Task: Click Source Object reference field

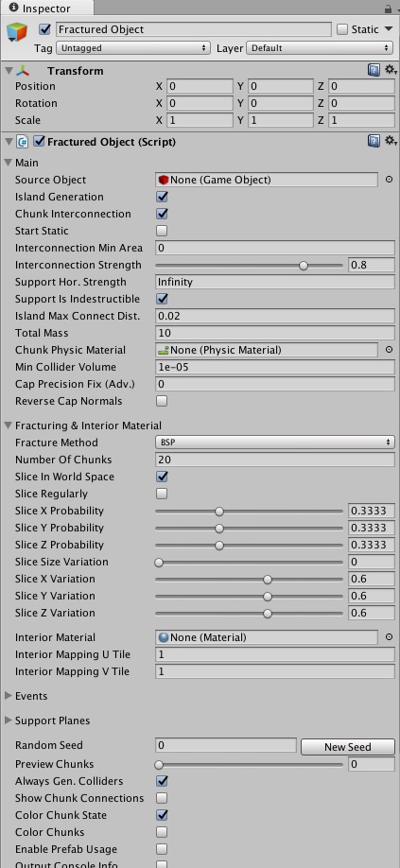Action: coord(267,180)
